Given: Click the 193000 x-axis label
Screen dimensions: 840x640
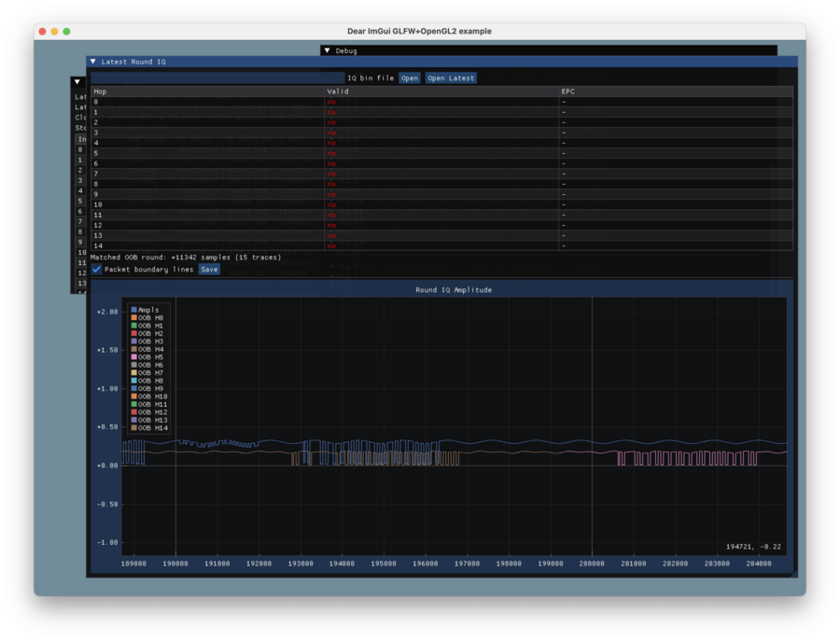Looking at the screenshot, I should click(300, 563).
